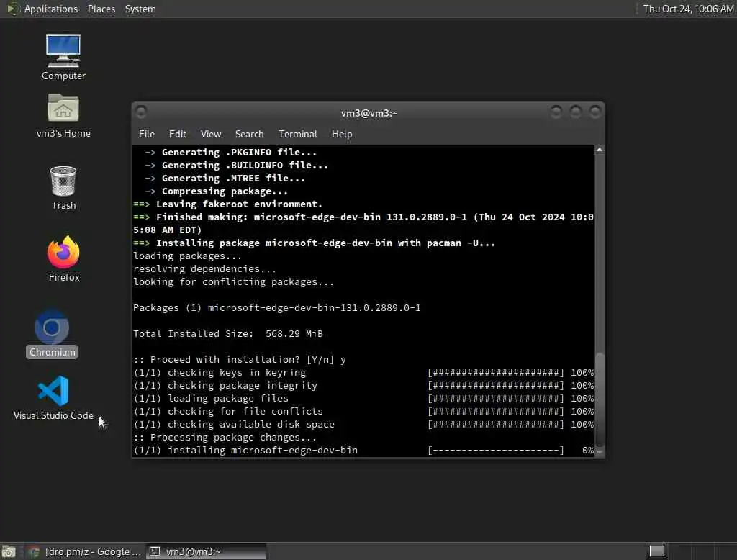Click the terminal scrollbar down arrow
Image resolution: width=737 pixels, height=560 pixels.
[600, 451]
